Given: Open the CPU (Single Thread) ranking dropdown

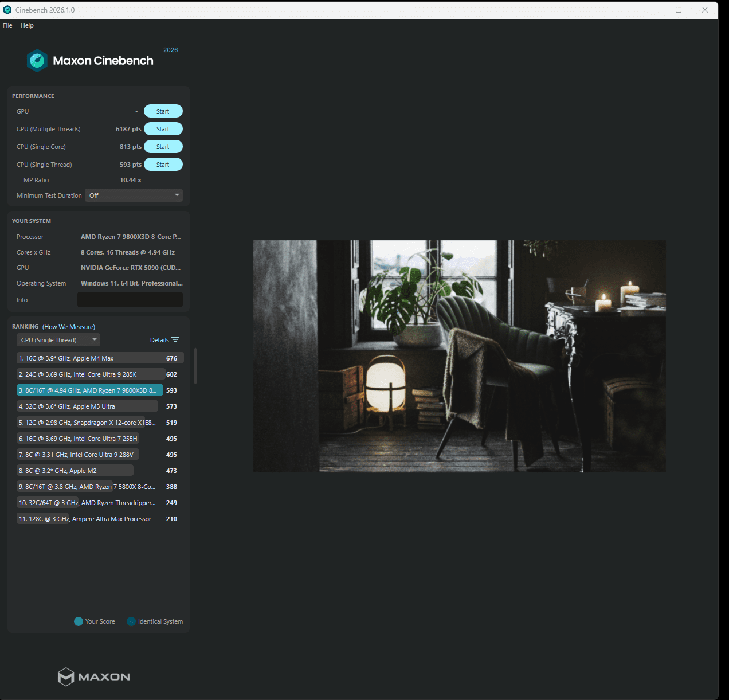Looking at the screenshot, I should coord(58,340).
